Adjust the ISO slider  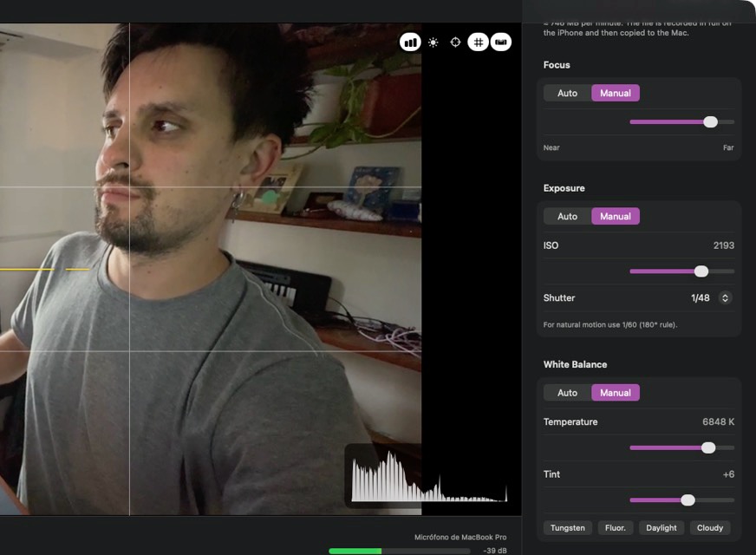[x=681, y=271]
